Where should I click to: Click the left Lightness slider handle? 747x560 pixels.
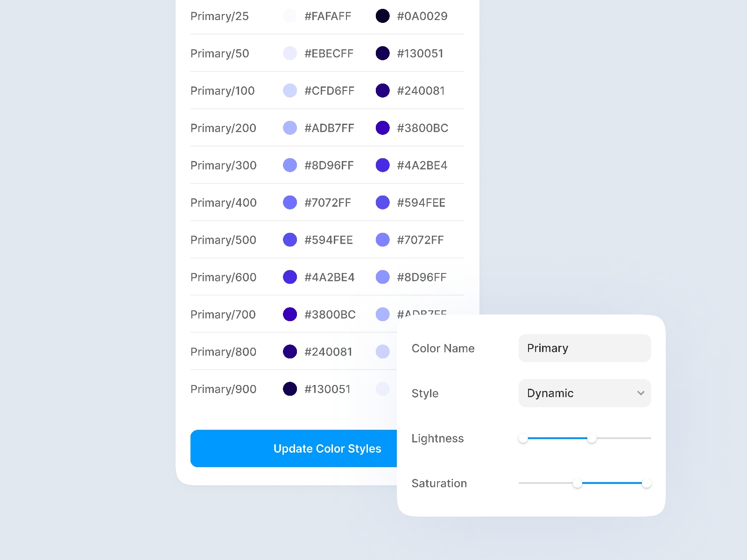coord(523,438)
